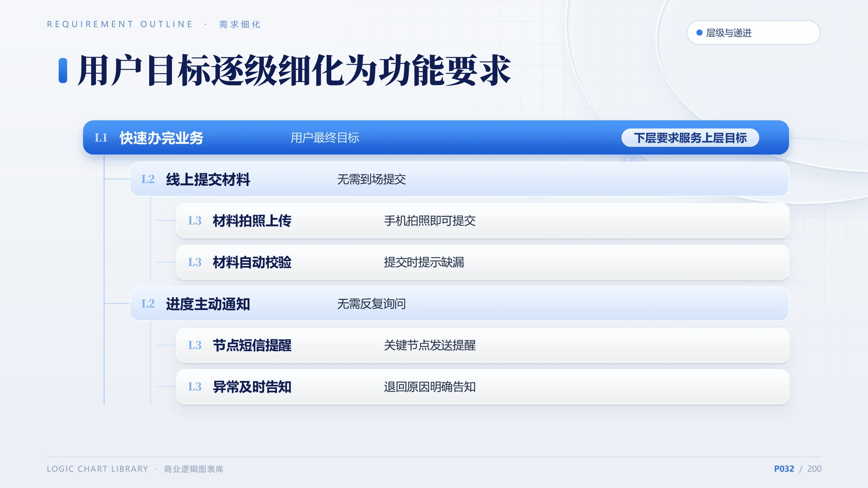
Task: Select the L3 节点短信提醒 row
Action: [x=483, y=345]
